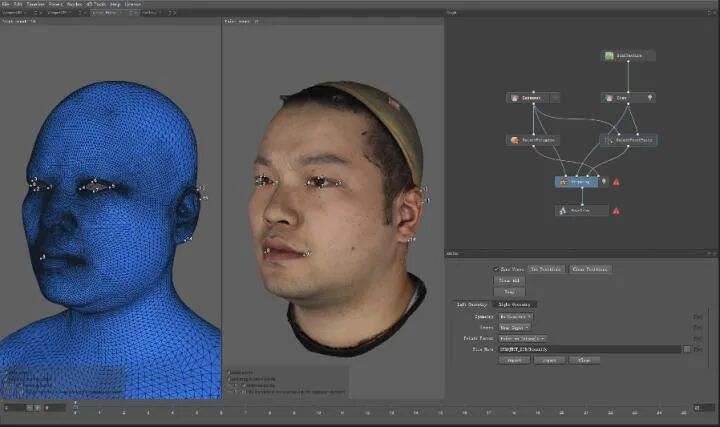The height and width of the screenshot is (427, 720).
Task: Open the Symmetry dropdown
Action: point(516,317)
